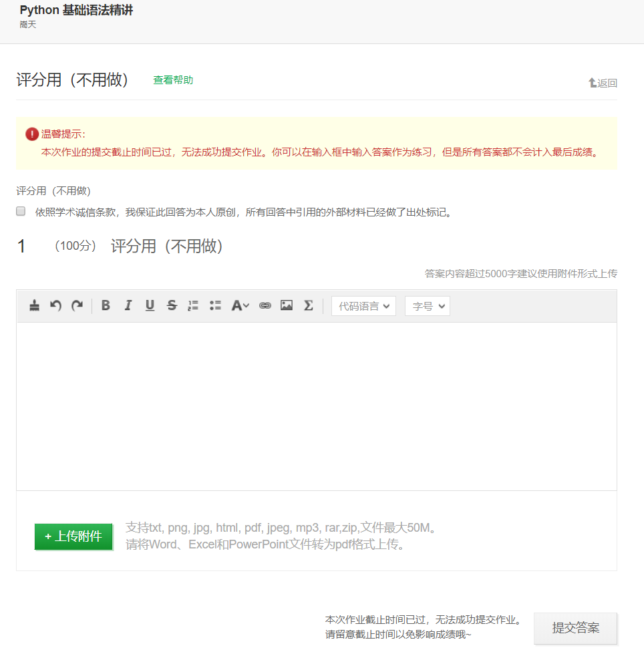Insert a math formula with sigma icon

click(308, 306)
